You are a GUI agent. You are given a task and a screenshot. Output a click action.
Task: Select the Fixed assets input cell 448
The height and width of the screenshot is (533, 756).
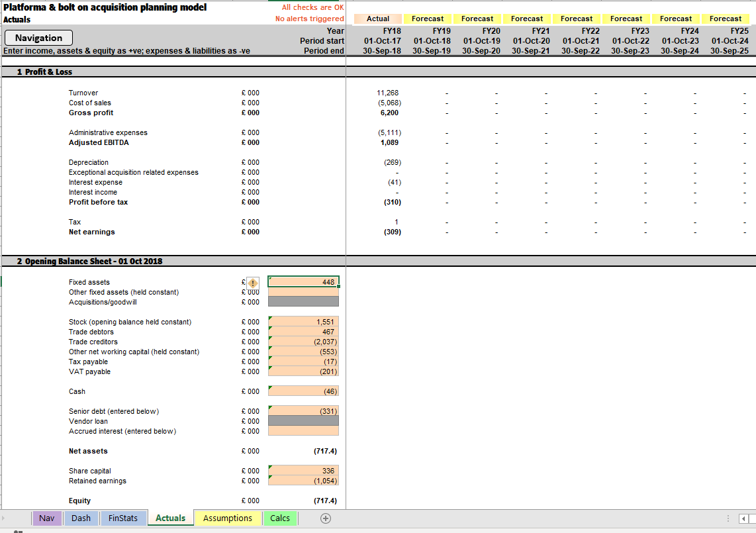coord(303,281)
